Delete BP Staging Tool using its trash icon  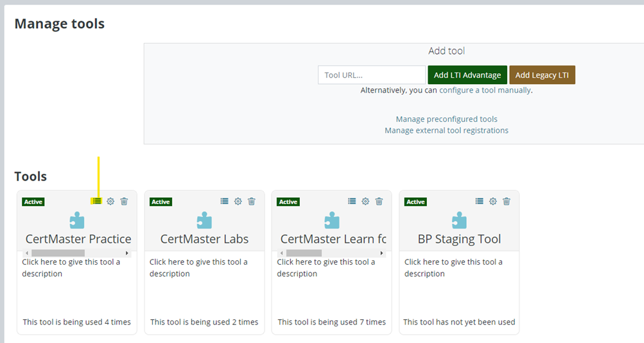507,201
